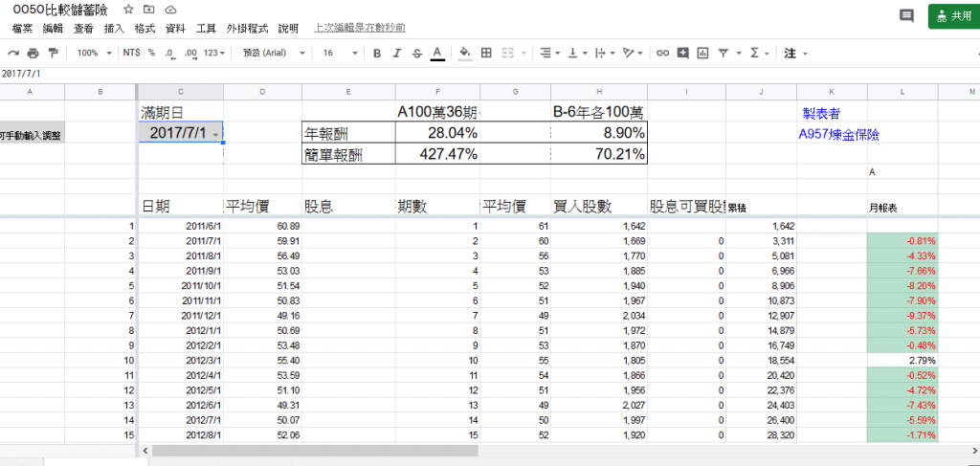980x466 pixels.
Task: Create a filter with funnel icon
Action: [724, 53]
